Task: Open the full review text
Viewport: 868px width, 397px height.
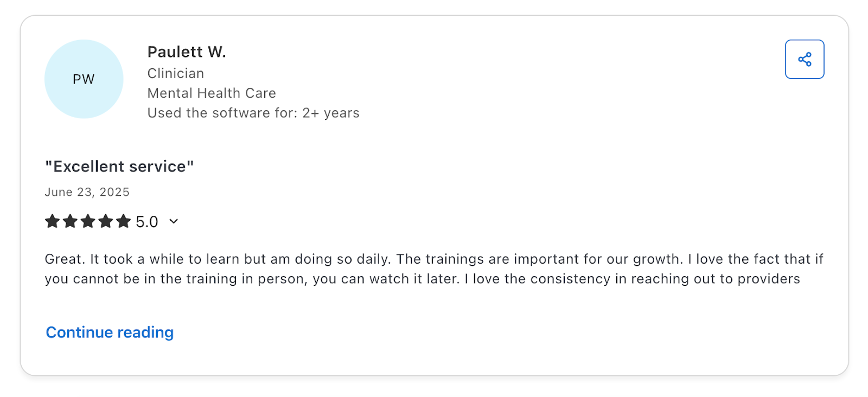Action: [x=109, y=332]
